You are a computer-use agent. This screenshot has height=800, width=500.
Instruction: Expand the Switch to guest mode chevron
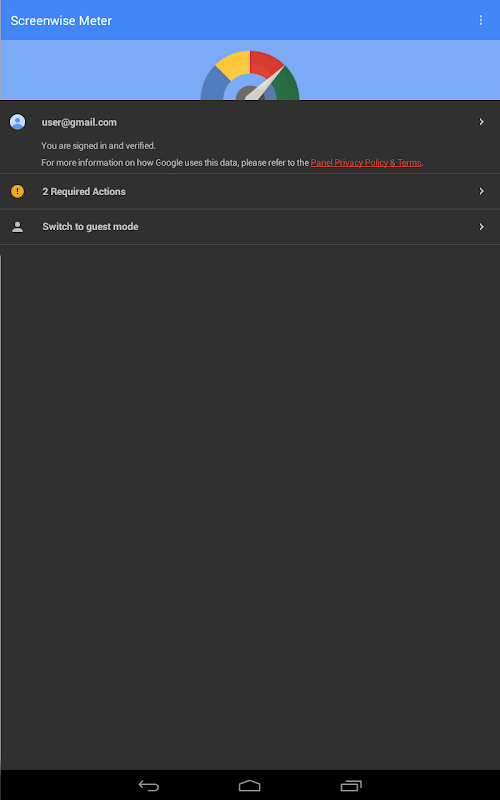pyautogui.click(x=481, y=227)
